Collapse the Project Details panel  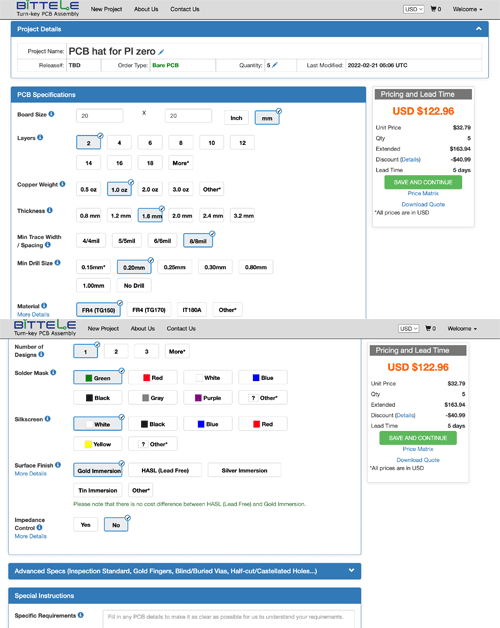tap(478, 29)
